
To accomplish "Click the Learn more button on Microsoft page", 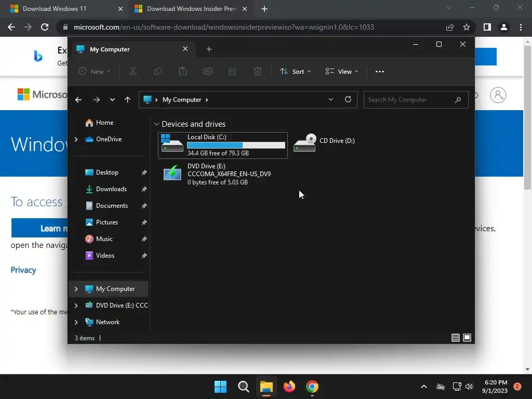I will click(39, 228).
